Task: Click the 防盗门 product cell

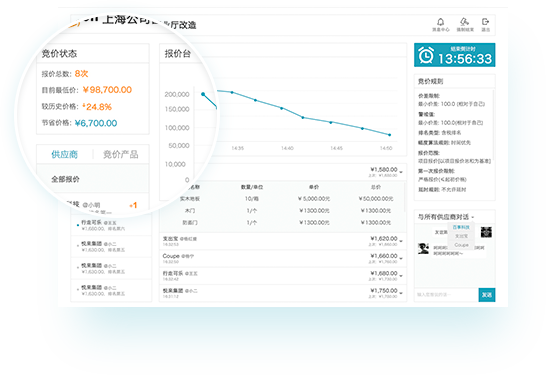Action: 190,222
